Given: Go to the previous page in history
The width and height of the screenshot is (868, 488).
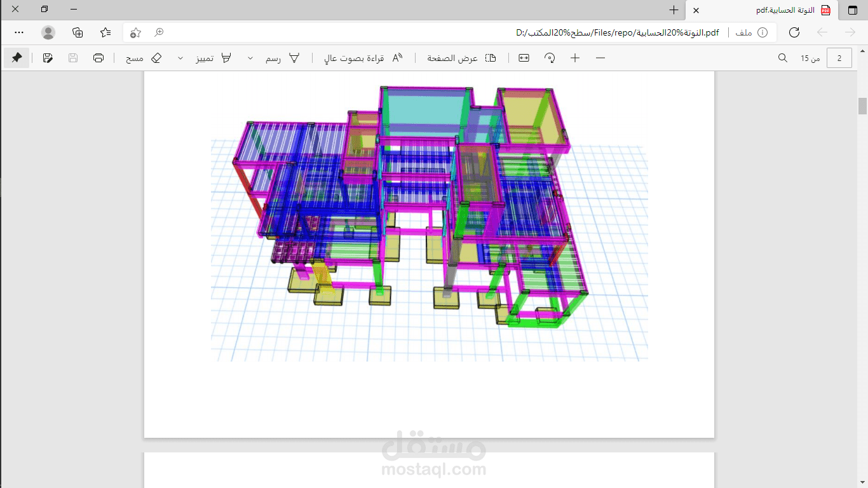Looking at the screenshot, I should click(x=822, y=32).
